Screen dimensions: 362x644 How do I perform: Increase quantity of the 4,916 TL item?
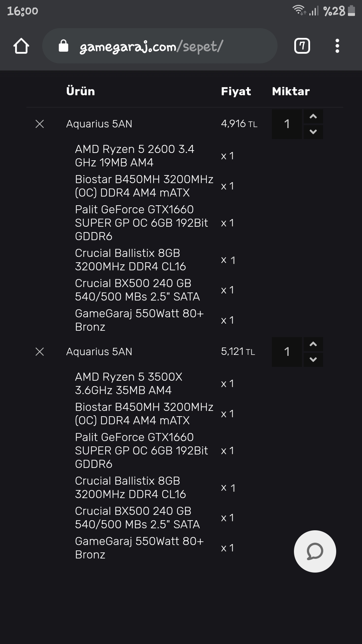click(313, 116)
